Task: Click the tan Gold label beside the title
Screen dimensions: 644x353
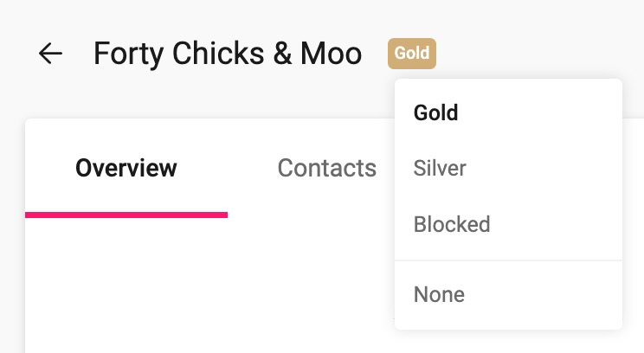Action: click(x=412, y=54)
